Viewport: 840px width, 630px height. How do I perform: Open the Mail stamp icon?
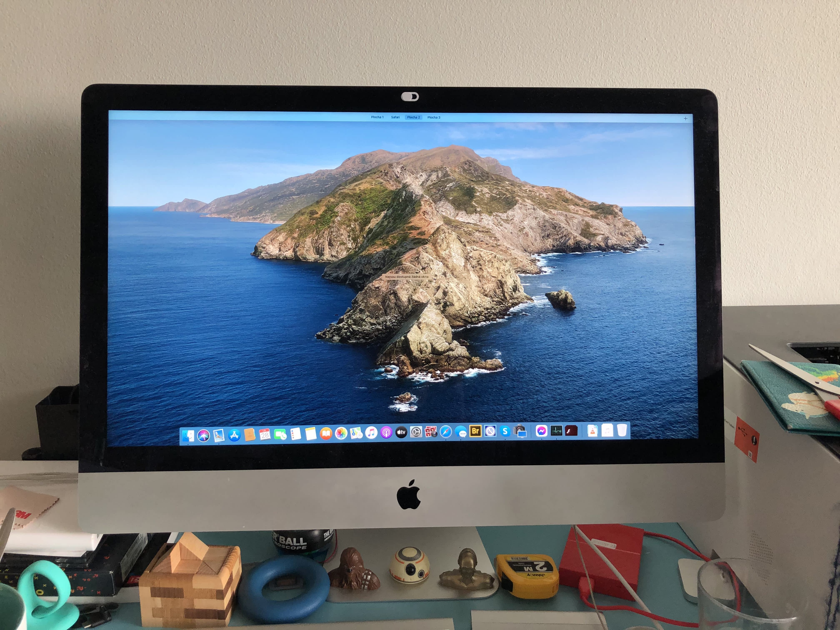[x=219, y=435]
